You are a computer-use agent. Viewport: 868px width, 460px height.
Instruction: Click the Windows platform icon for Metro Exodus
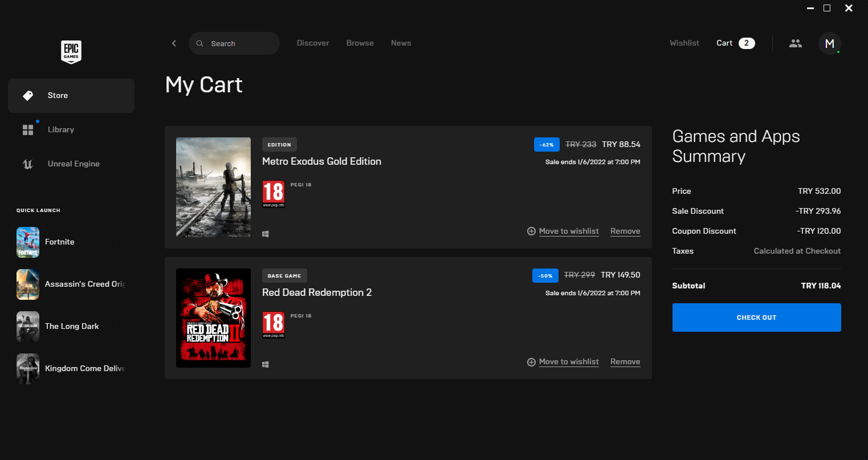266,234
